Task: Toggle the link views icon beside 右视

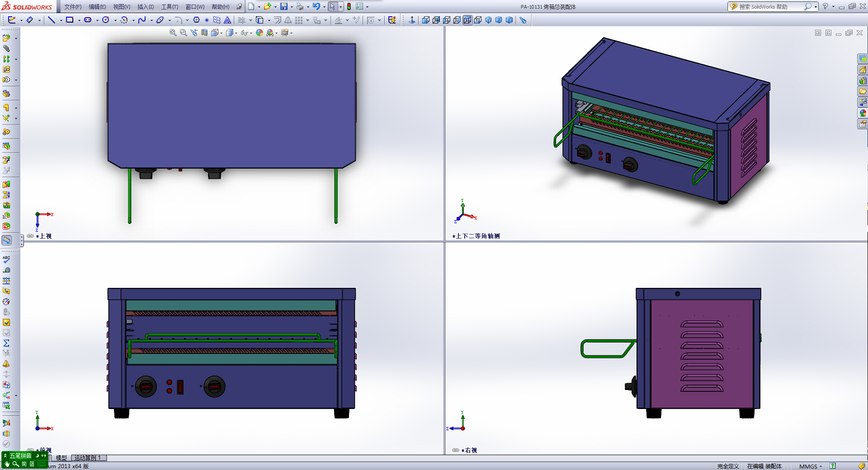Action: pos(456,450)
